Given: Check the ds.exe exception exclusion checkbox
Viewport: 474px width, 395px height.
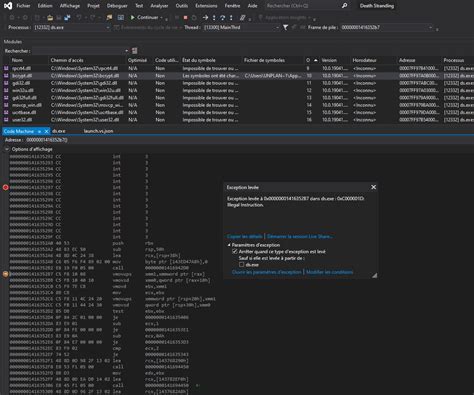Looking at the screenshot, I should point(241,265).
